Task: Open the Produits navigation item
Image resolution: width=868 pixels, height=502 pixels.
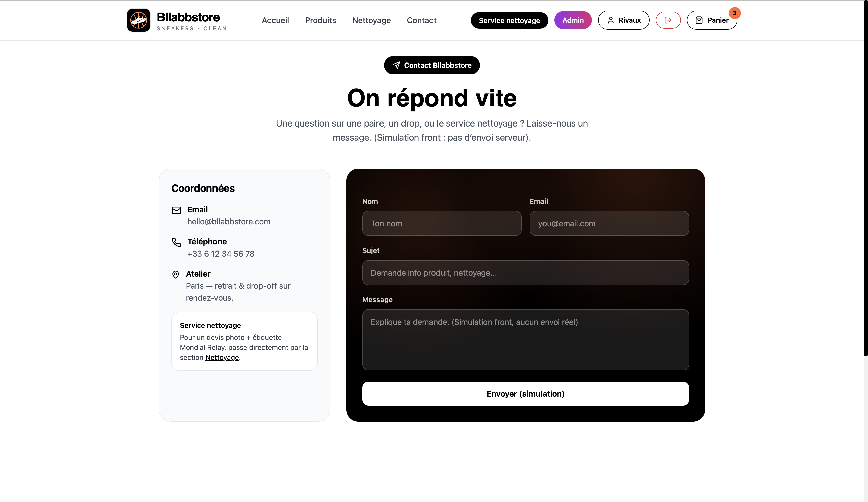Action: pyautogui.click(x=320, y=20)
